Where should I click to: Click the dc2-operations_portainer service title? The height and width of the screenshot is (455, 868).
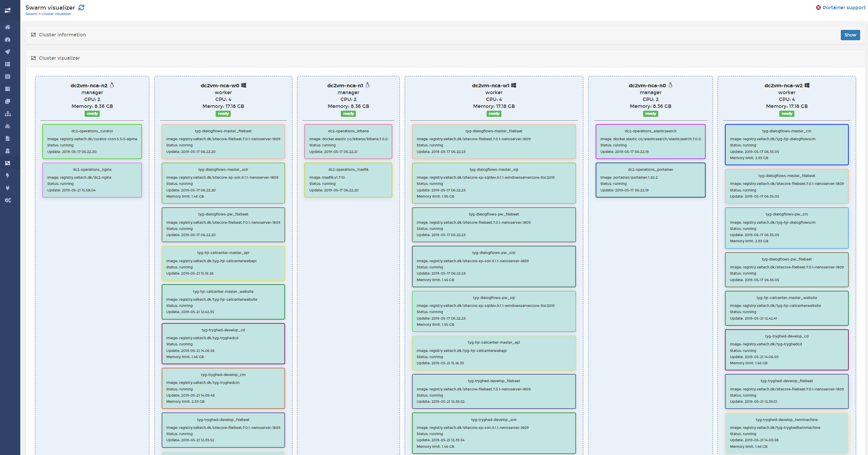pyautogui.click(x=651, y=169)
